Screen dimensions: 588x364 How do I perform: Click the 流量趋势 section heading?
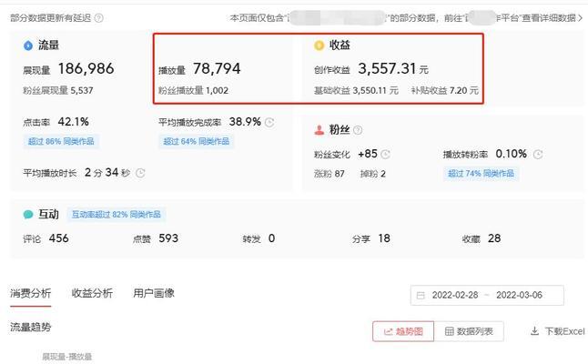tap(31, 328)
